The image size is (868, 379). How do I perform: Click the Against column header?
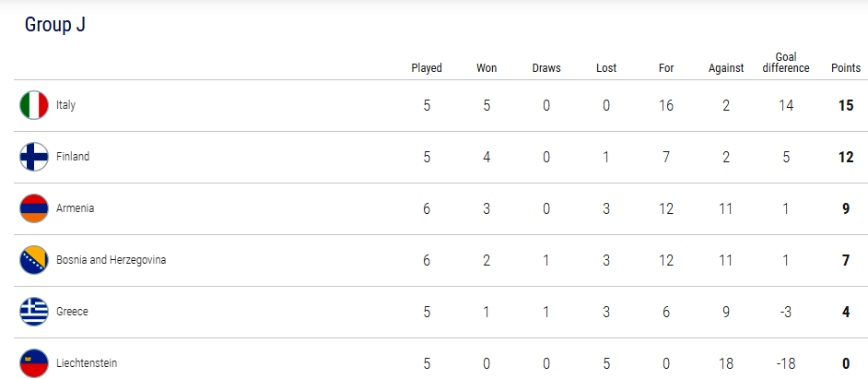pyautogui.click(x=726, y=68)
